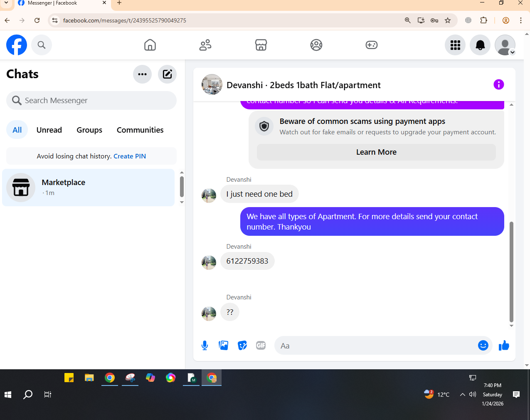Select the Unread chats filter

coord(49,130)
